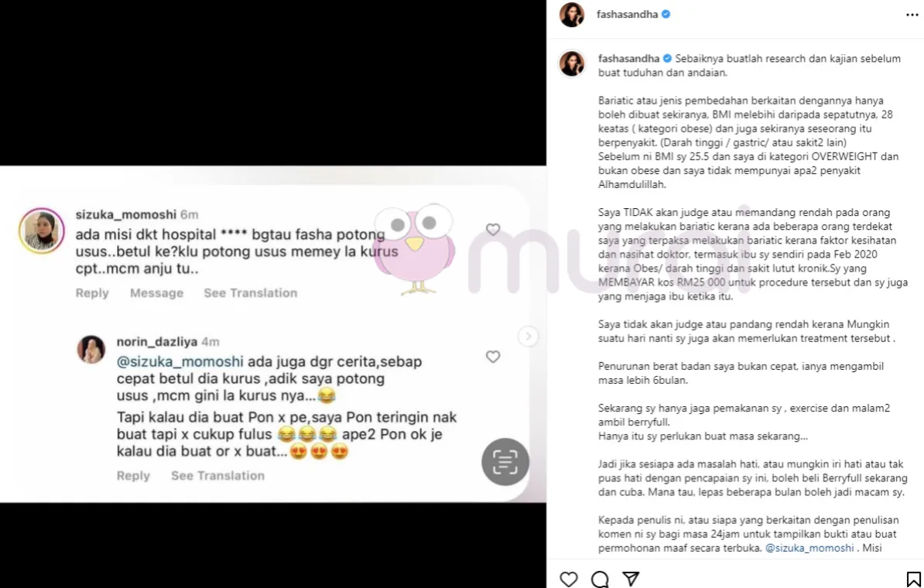Click Reply under sizuka_momoshi comment
Viewport: 924px width, 588px height.
(92, 292)
